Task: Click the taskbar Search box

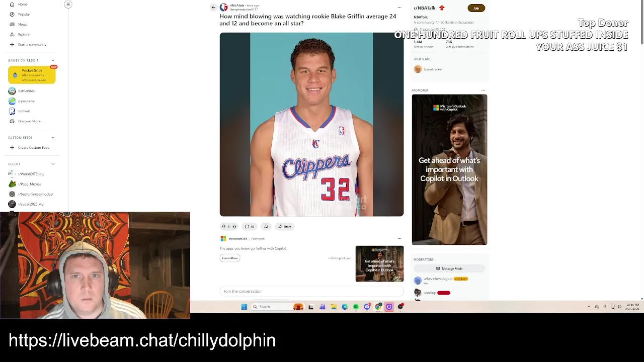Action: (x=277, y=307)
